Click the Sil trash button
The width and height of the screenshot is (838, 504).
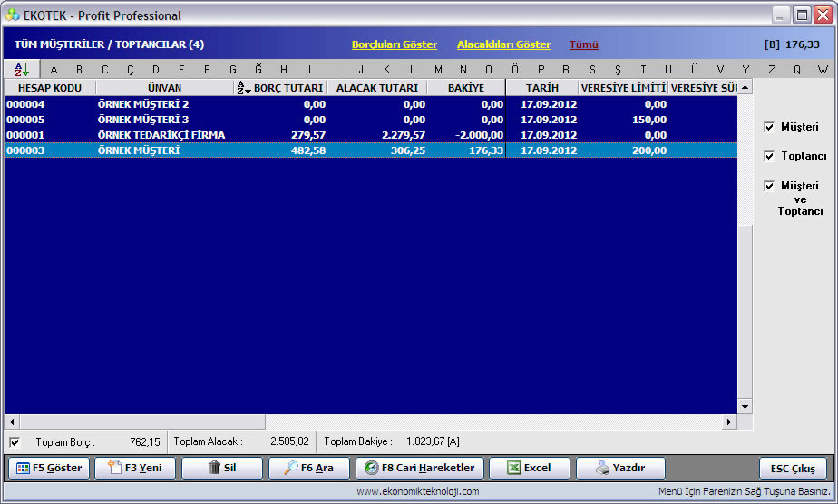click(x=222, y=469)
